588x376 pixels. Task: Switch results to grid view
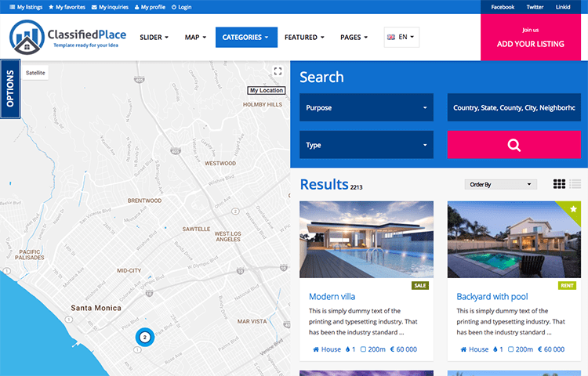tap(559, 184)
